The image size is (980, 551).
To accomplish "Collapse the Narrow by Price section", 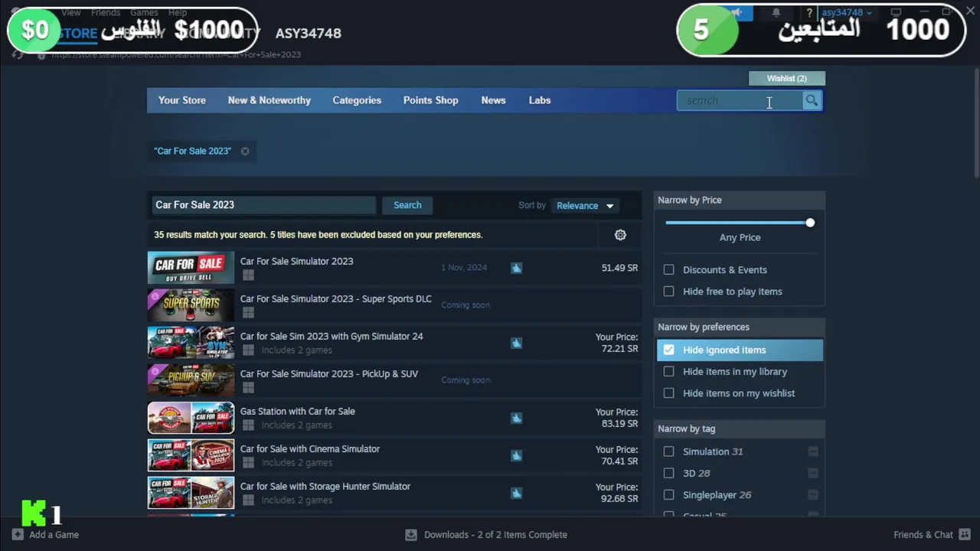I will click(740, 200).
